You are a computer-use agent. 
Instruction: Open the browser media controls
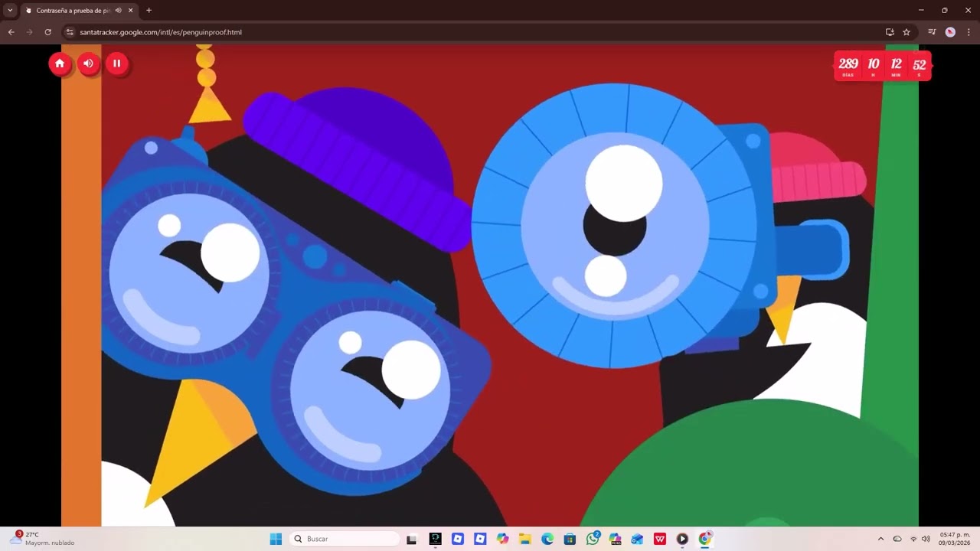click(x=932, y=32)
